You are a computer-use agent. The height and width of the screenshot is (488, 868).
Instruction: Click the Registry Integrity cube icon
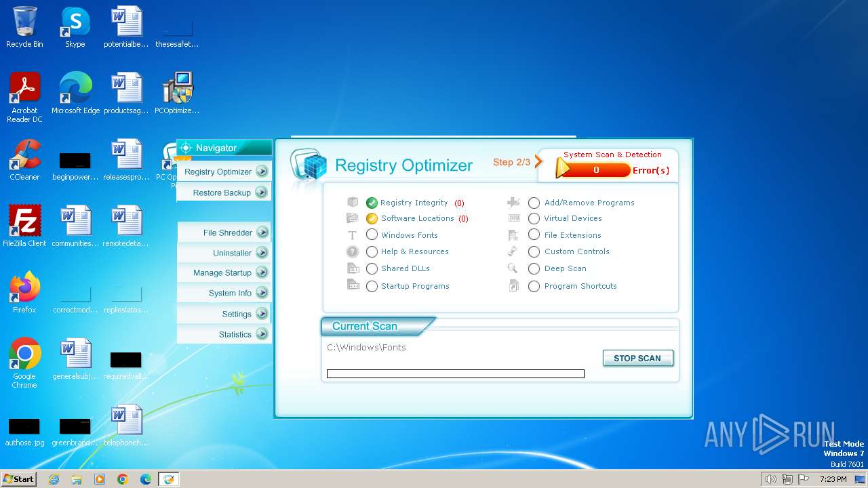click(353, 202)
